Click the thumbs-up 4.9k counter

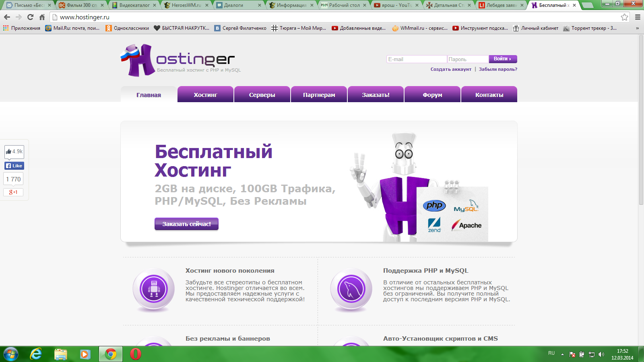[x=14, y=152]
